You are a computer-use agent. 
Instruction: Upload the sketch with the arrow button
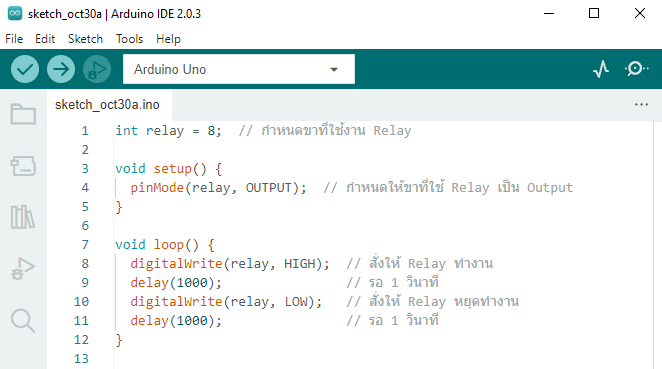coord(61,69)
